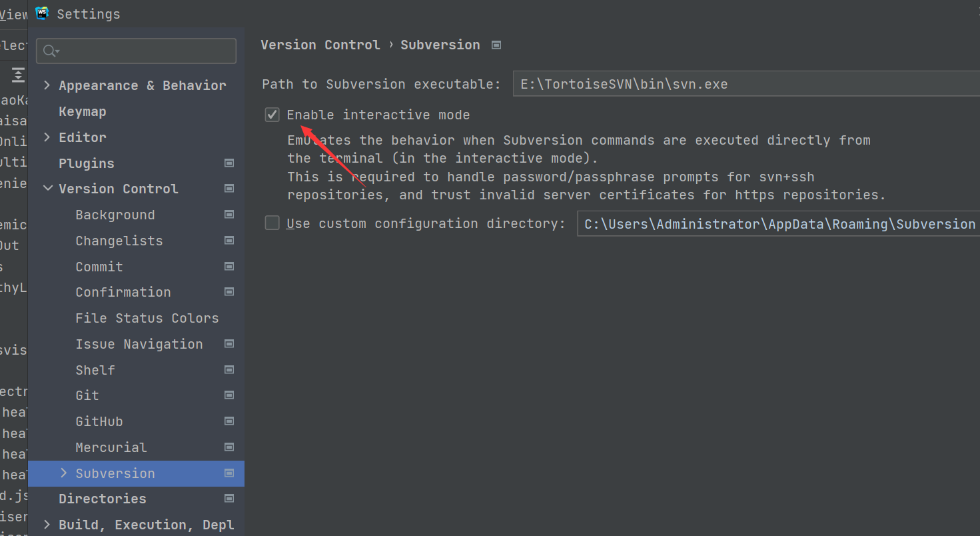Open the GitHub settings page
Viewport: 980px width, 536px height.
point(99,421)
